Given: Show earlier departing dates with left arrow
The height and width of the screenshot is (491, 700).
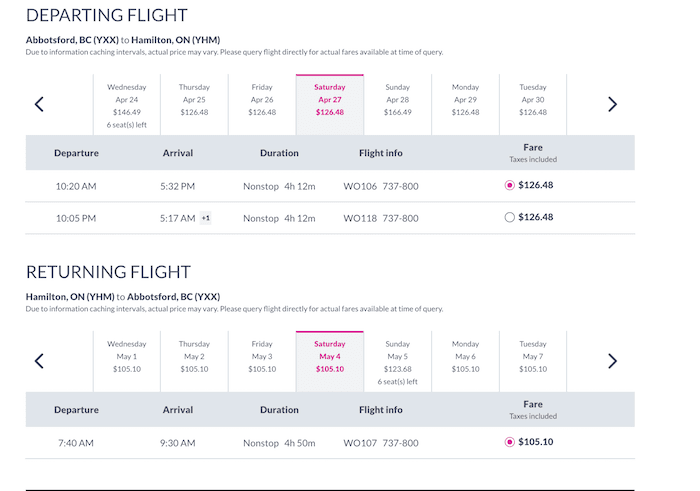Looking at the screenshot, I should tap(39, 104).
